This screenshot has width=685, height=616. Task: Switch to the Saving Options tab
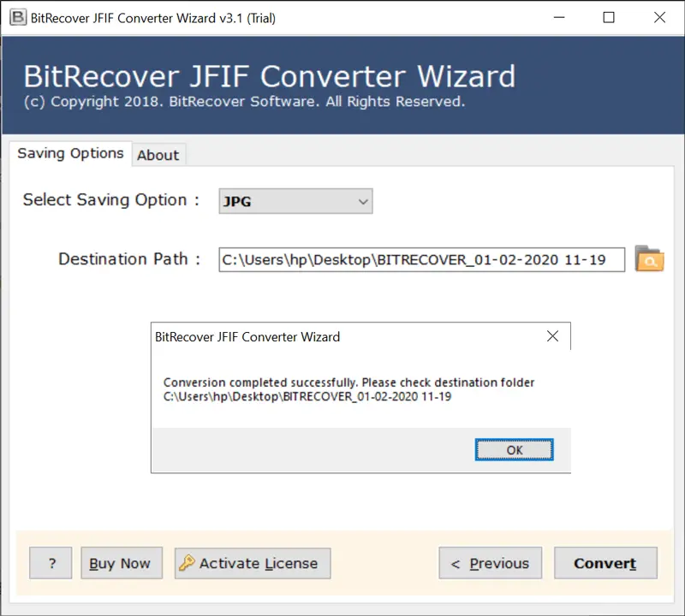click(70, 154)
